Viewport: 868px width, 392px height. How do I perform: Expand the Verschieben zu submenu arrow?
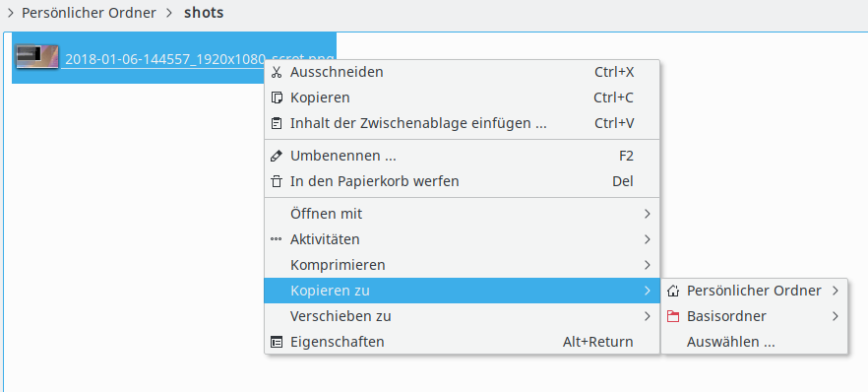pos(648,316)
